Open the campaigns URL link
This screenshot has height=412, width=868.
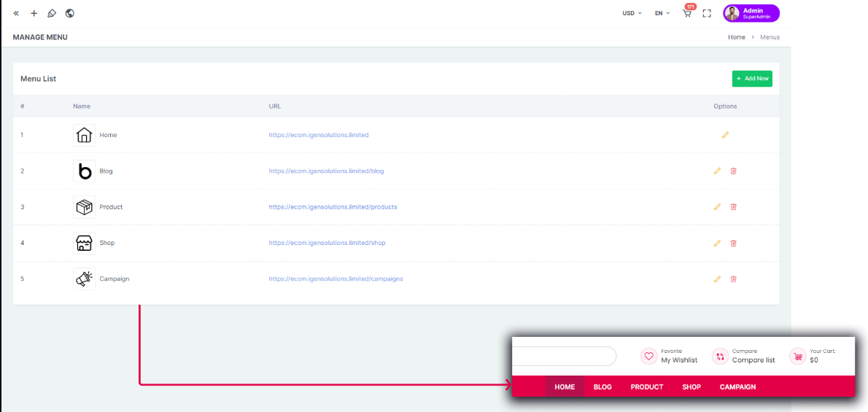point(336,279)
